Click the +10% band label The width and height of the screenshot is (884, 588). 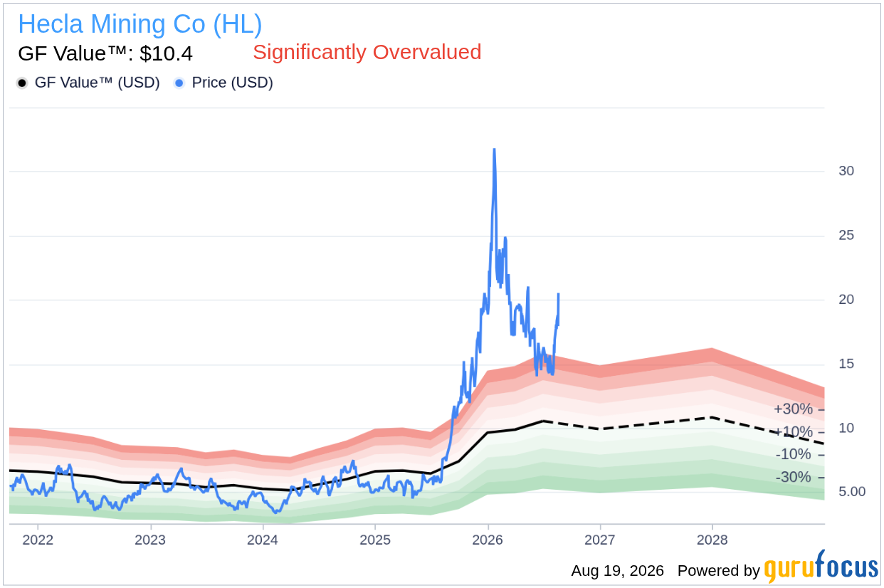click(793, 432)
